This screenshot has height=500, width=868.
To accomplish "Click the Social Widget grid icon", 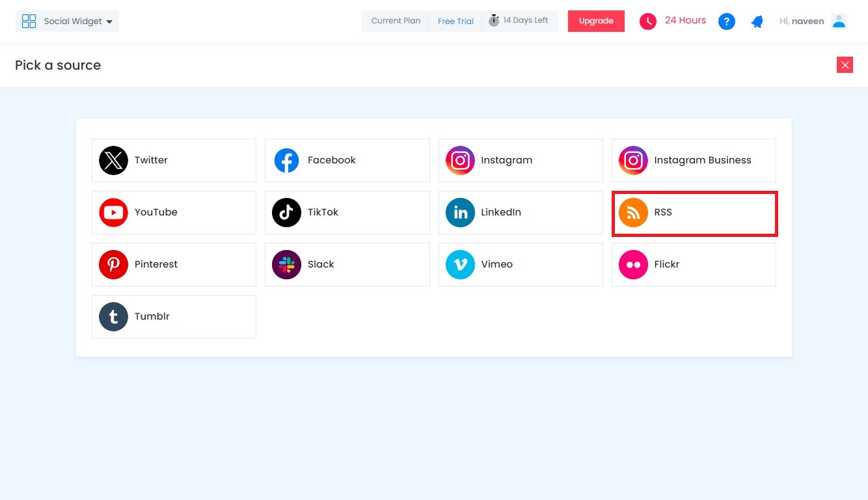I will pos(29,21).
